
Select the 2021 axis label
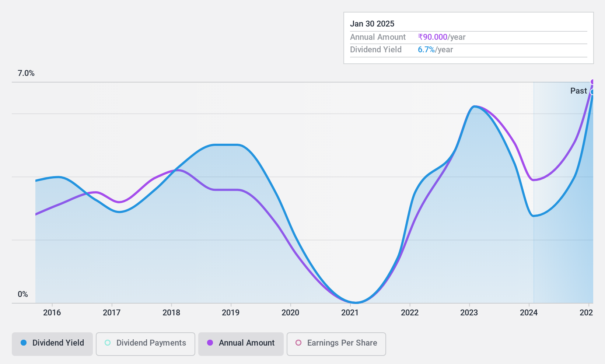[350, 313]
